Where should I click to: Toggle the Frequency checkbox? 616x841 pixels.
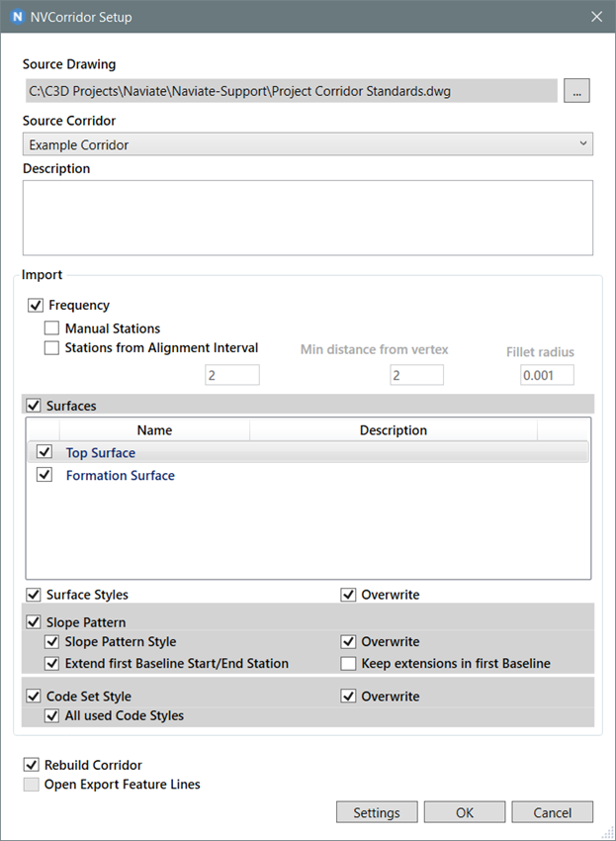click(36, 305)
